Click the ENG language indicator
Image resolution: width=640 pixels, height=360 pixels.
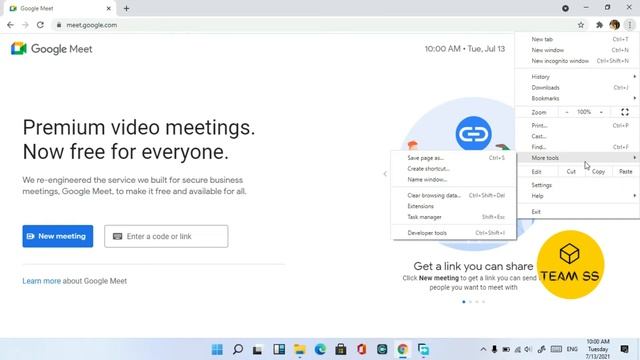pyautogui.click(x=572, y=349)
